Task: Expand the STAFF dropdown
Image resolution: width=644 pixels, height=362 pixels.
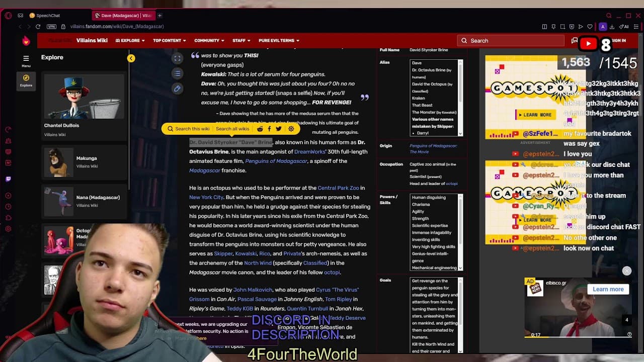Action: click(x=242, y=41)
